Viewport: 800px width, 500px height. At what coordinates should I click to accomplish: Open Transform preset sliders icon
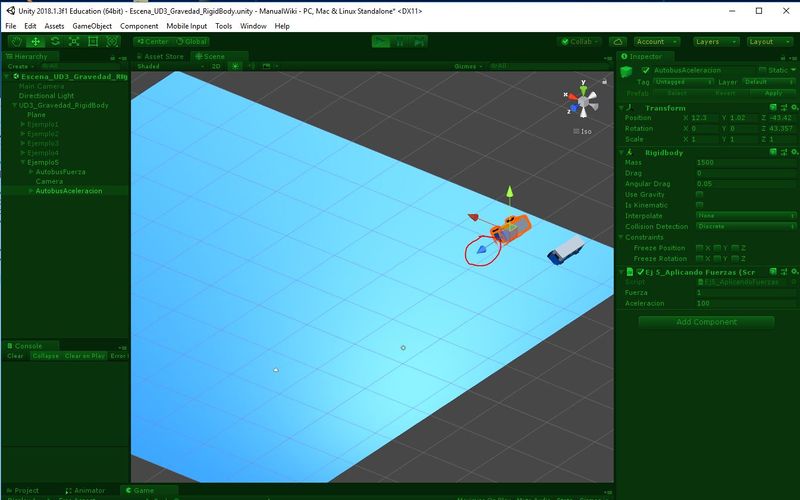[784, 108]
